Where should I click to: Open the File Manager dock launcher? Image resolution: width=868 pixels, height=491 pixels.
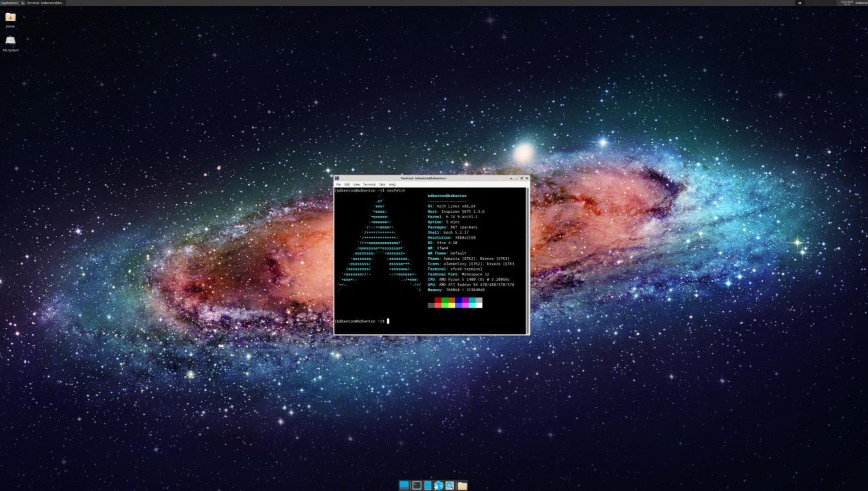428,485
